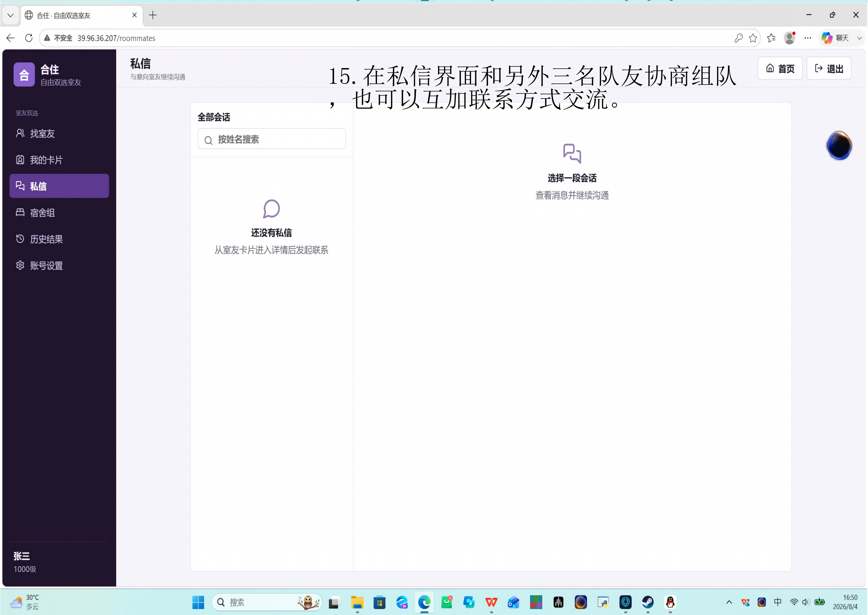Open QQ penguin from taskbar
This screenshot has height=615, width=868.
670,602
